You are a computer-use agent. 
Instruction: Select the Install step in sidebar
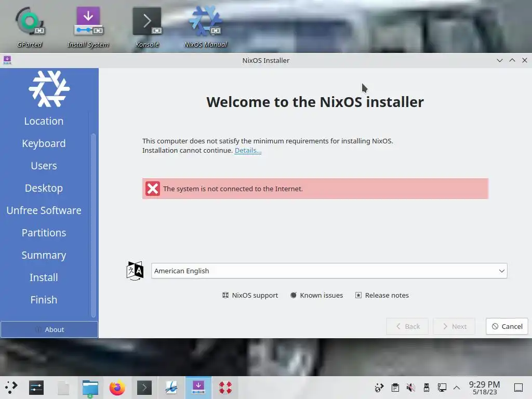point(44,277)
